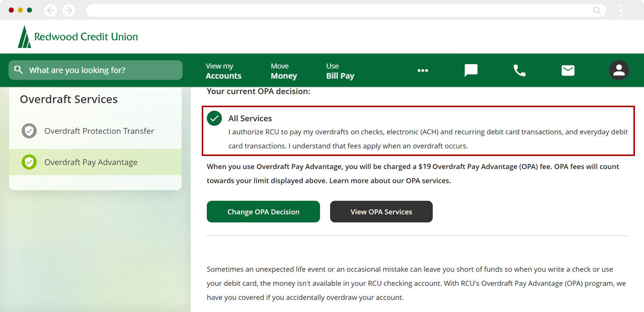Click 'Learn more about our OPA services' text

tap(390, 181)
